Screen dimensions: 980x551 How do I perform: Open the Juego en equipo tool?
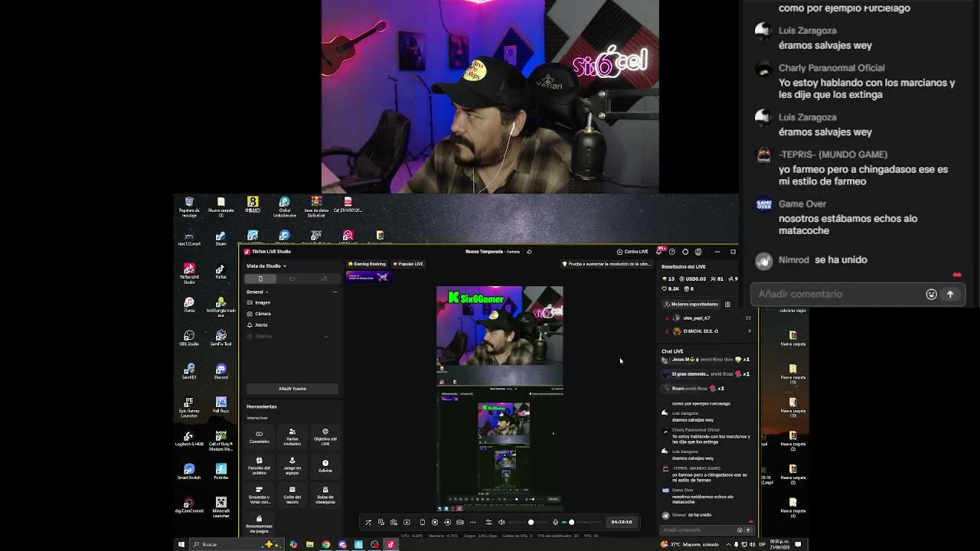[x=292, y=466]
